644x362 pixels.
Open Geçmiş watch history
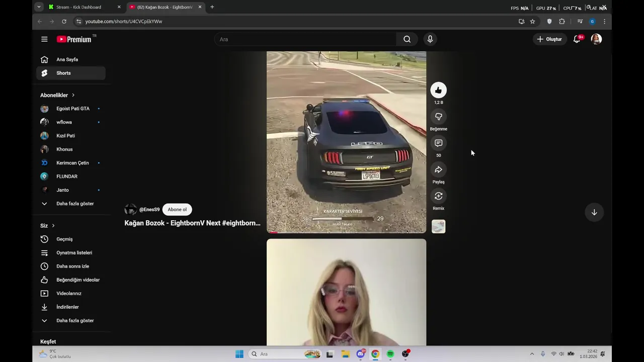click(x=71, y=239)
